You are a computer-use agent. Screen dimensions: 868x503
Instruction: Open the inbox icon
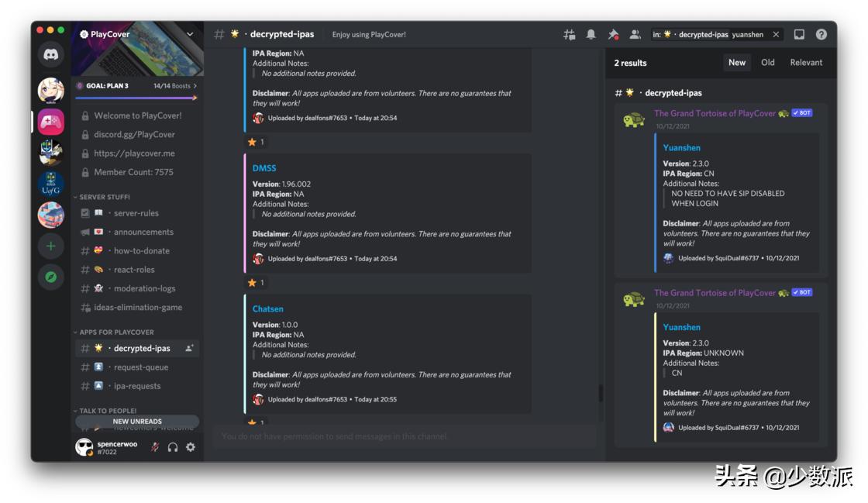[799, 35]
